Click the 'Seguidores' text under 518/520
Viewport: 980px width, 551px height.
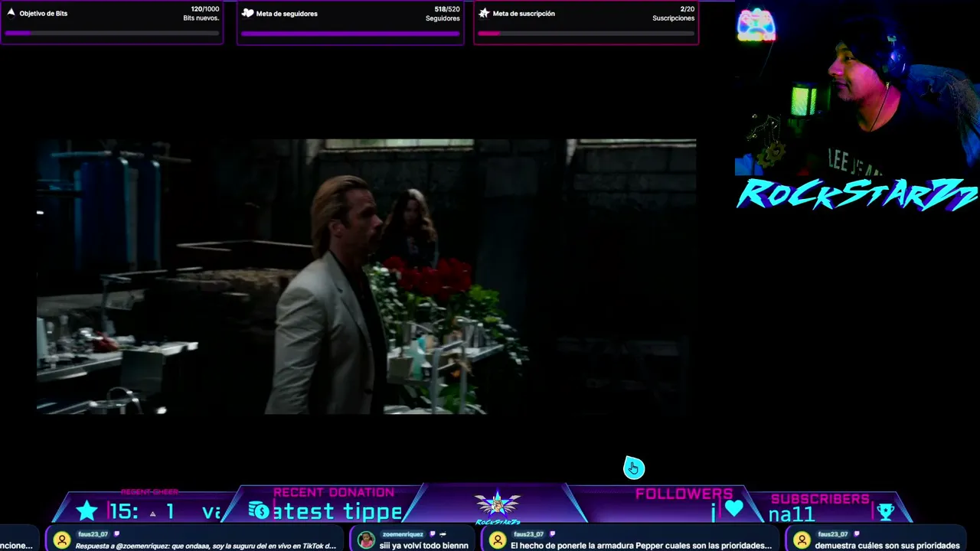(443, 18)
